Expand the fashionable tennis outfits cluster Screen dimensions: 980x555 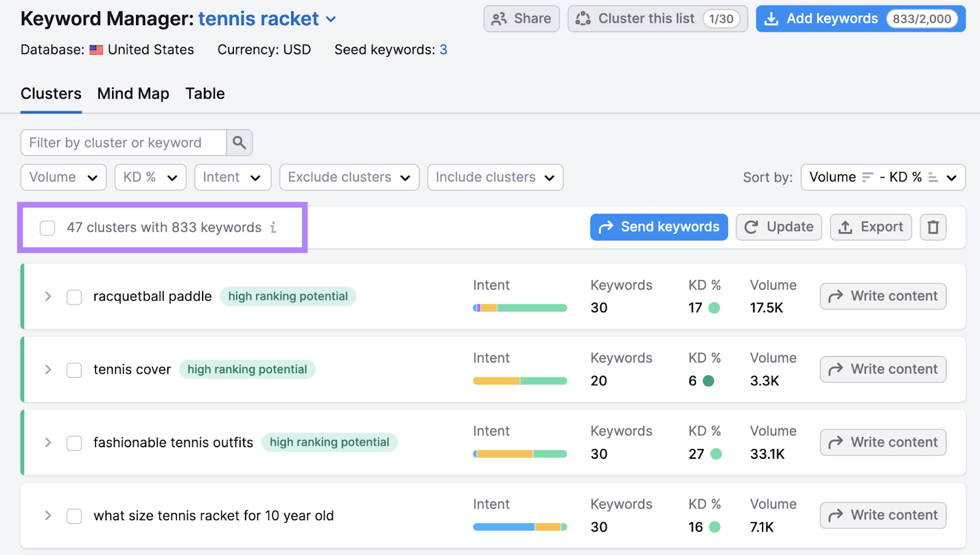47,442
